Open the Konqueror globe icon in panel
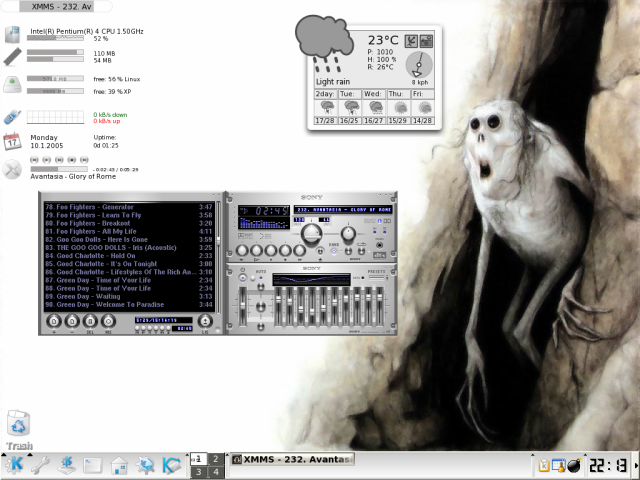 145,465
